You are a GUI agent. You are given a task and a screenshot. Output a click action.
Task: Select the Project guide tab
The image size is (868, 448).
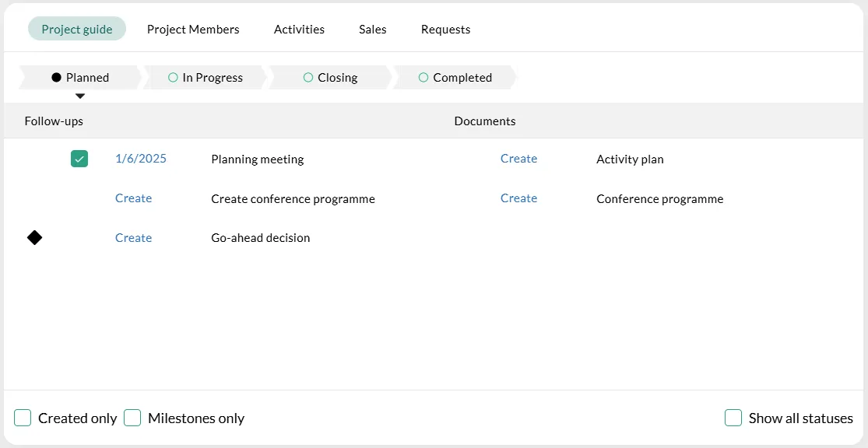77,30
